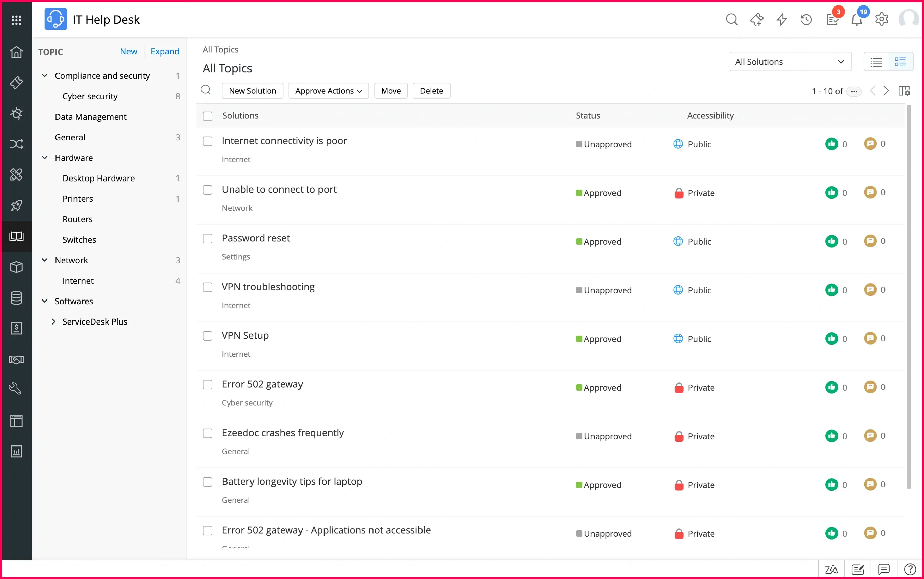The height and width of the screenshot is (579, 924).
Task: Check the Password reset solution checkbox
Action: coord(208,239)
